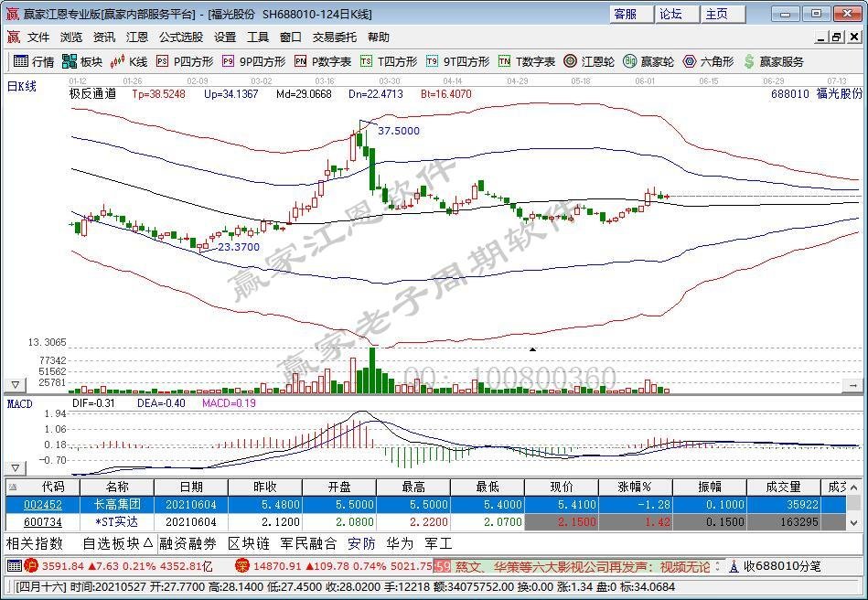This screenshot has width=868, height=600.
Task: Click the MACD indicator label
Action: click(x=19, y=403)
